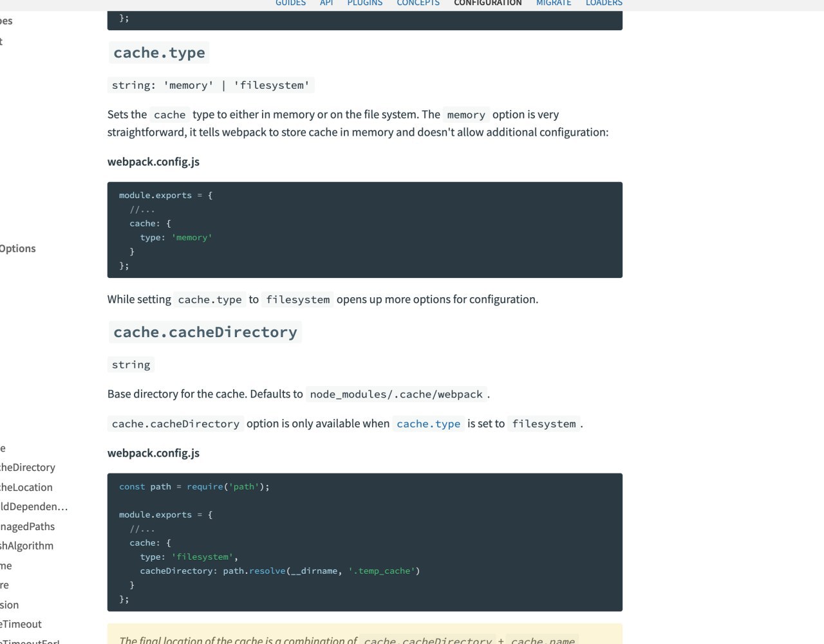824x644 pixels.
Task: Go to the API section in top navigation
Action: click(326, 3)
